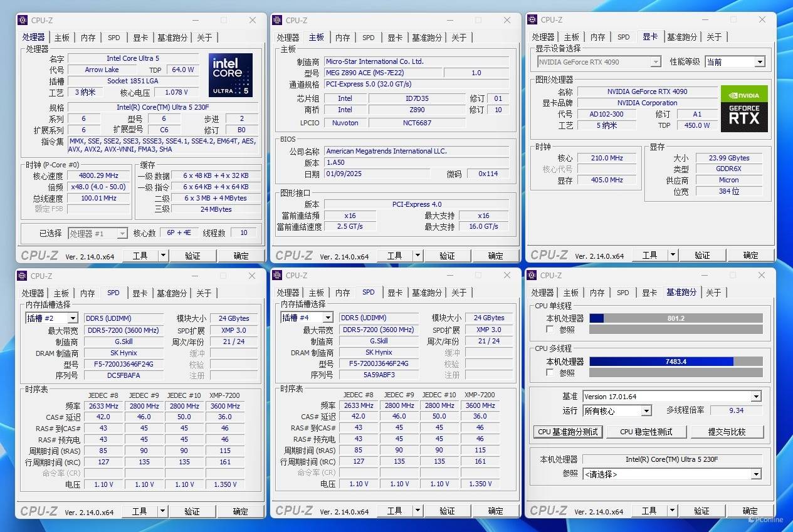This screenshot has width=793, height=532.
Task: Click 验证 in the 显卡 window
Action: tap(702, 255)
